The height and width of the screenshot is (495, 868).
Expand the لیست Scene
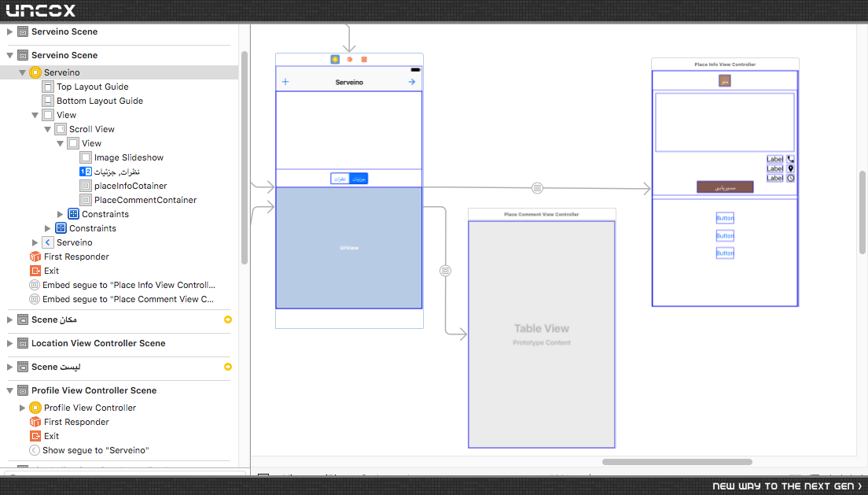tap(9, 367)
